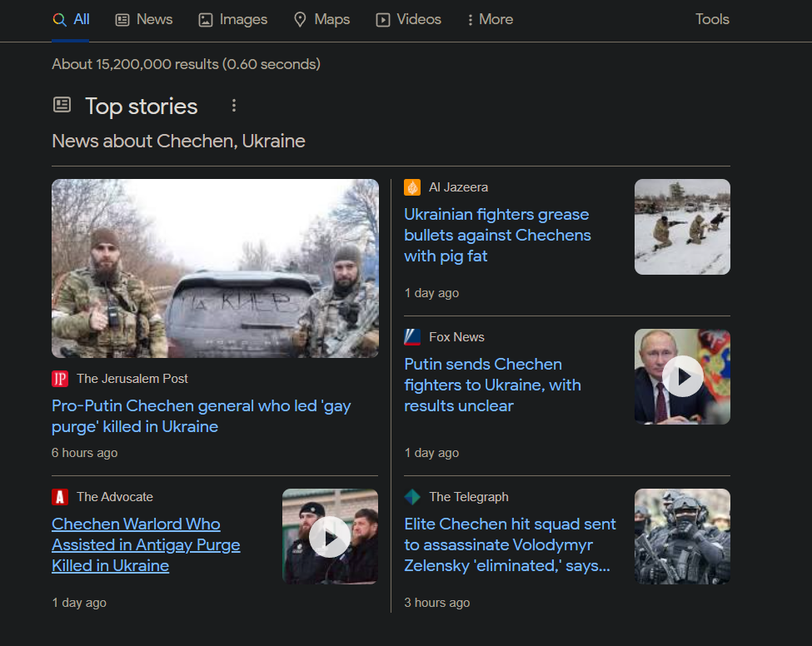Play the Fox News Putin video

[x=682, y=376]
